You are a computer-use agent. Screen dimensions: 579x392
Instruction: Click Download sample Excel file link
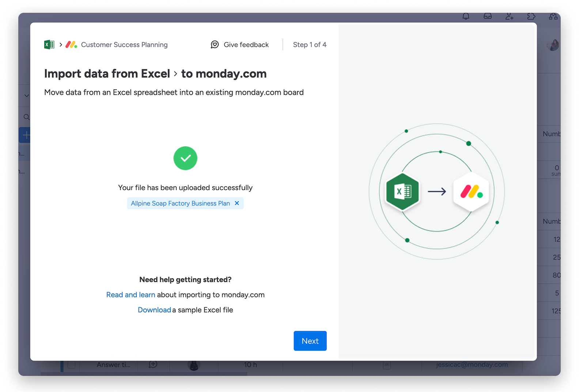(154, 310)
